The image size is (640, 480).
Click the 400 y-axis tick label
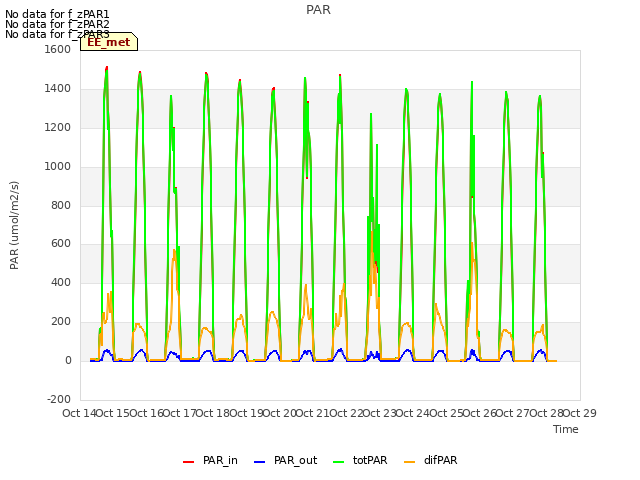61,282
